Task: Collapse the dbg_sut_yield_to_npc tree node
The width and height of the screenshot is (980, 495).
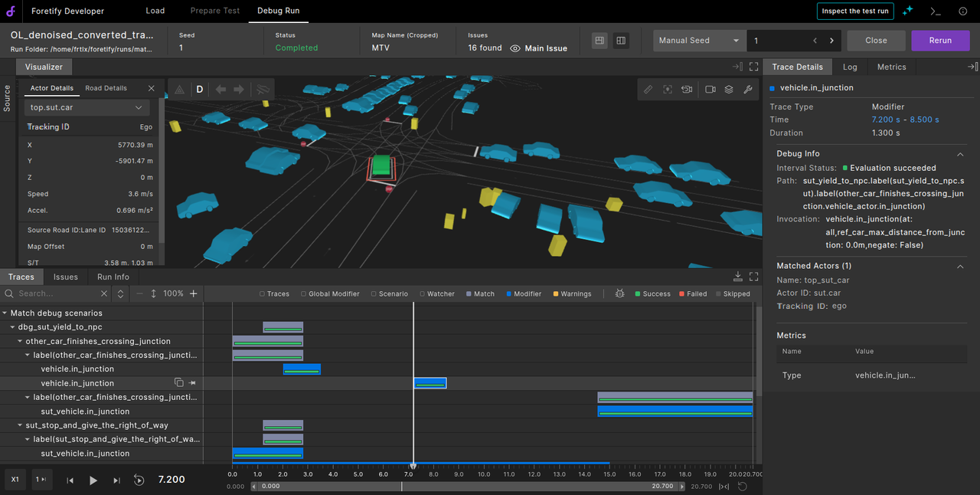Action: pos(12,327)
